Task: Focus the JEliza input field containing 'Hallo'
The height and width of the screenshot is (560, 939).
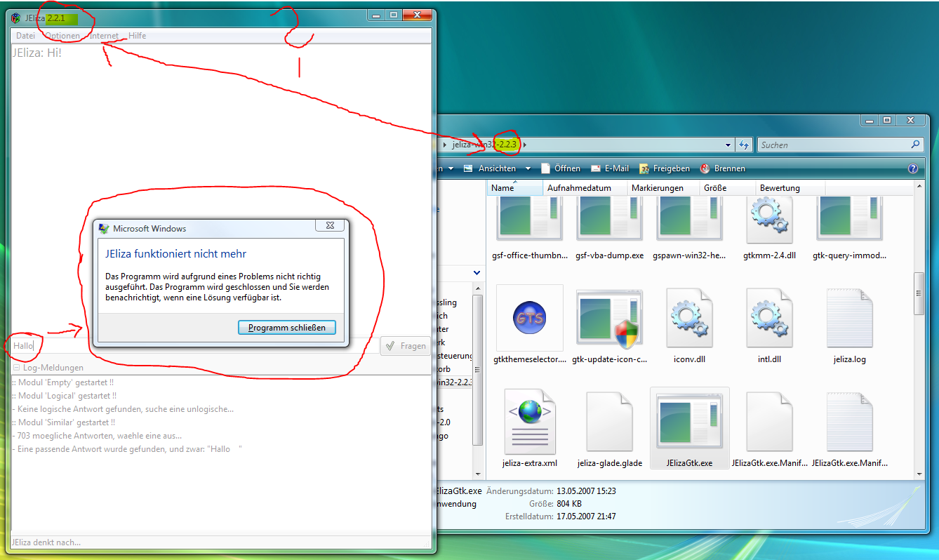Action: (x=194, y=346)
